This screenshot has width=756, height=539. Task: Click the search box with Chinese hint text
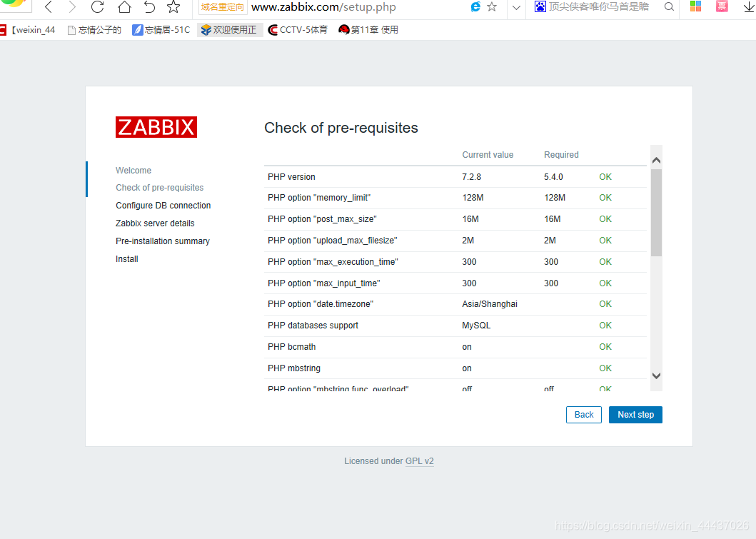[x=599, y=6]
